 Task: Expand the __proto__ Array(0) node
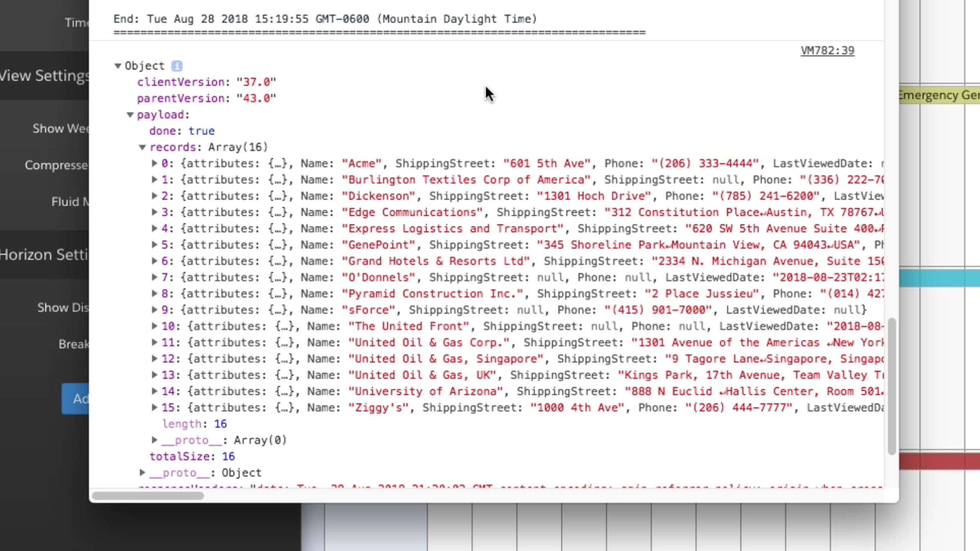(154, 440)
